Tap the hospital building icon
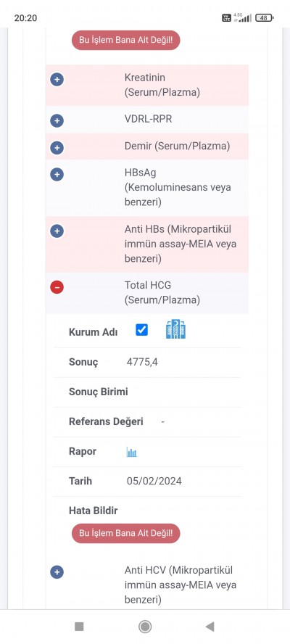Image resolution: width=290 pixels, height=644 pixels. click(175, 329)
